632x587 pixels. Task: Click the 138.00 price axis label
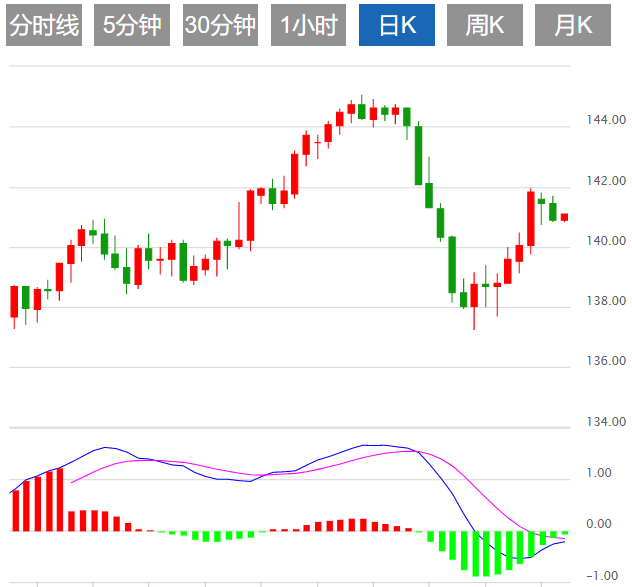tap(606, 301)
